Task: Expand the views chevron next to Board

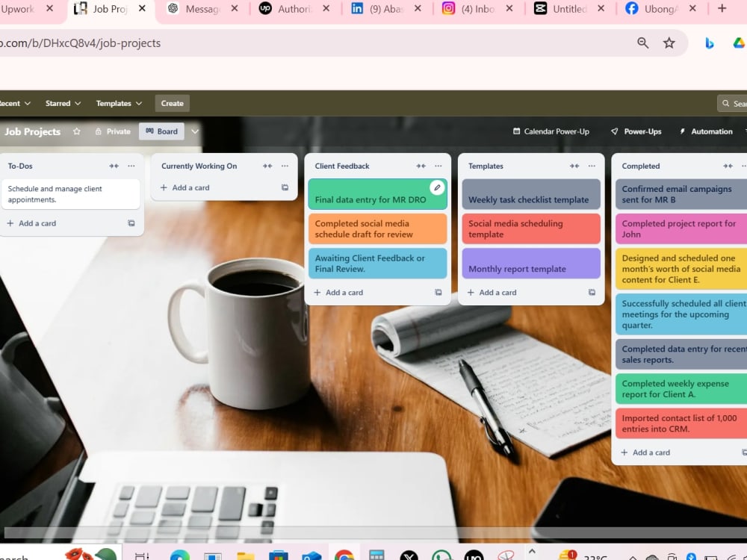Action: 195,131
